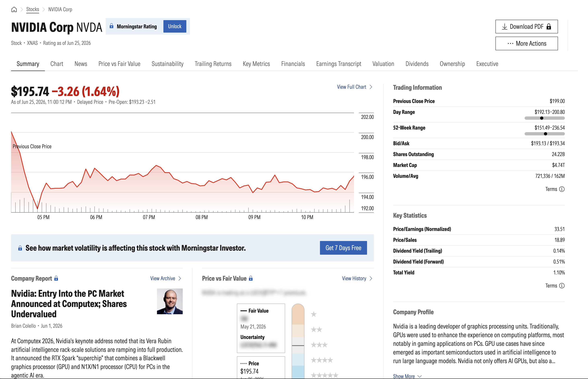This screenshot has width=588, height=379.
Task: Click the four-star rating level
Action: click(322, 360)
